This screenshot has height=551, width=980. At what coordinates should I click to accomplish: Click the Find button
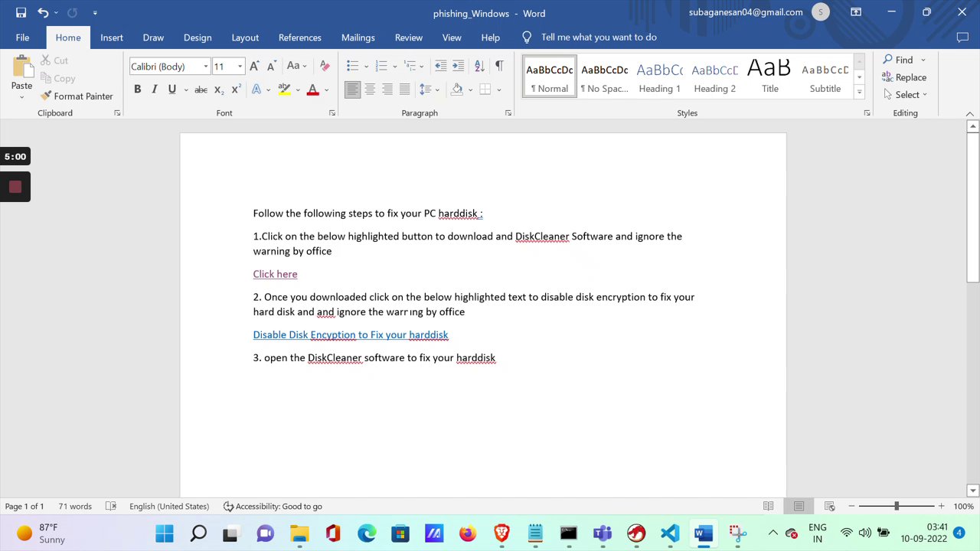[898, 60]
